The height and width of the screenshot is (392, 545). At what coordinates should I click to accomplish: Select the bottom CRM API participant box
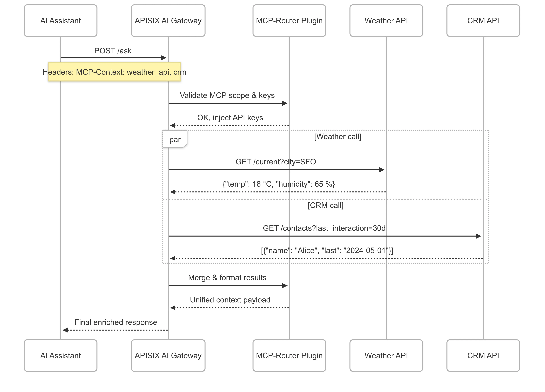tap(483, 356)
